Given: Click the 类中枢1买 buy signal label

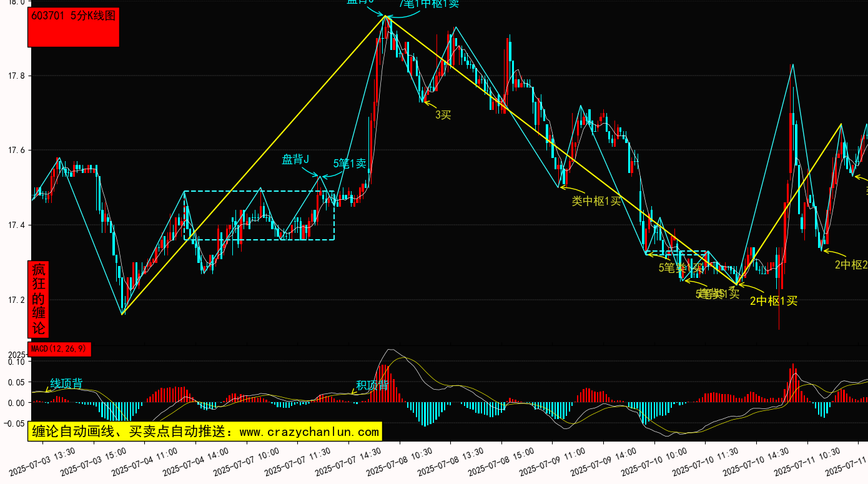Looking at the screenshot, I should [x=596, y=200].
